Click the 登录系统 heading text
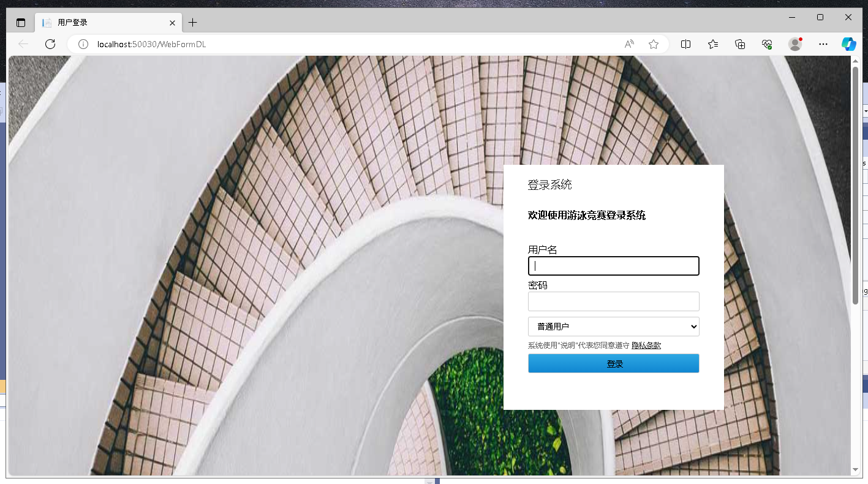This screenshot has height=484, width=868. click(x=550, y=185)
